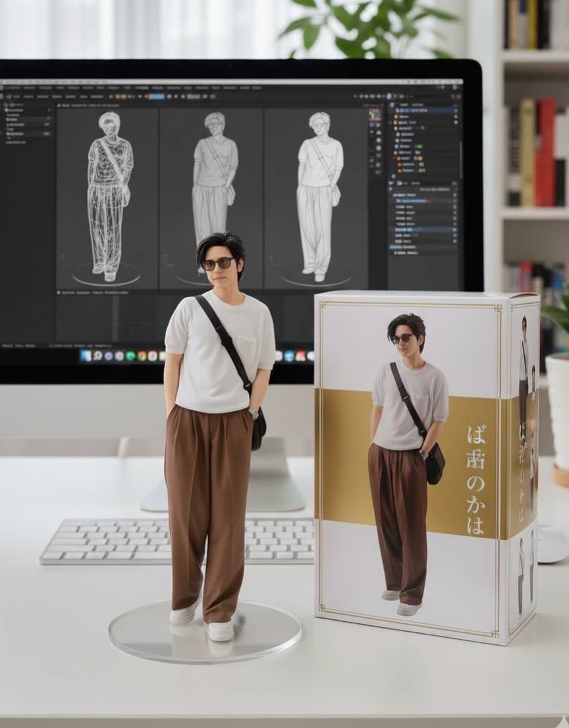Click the colorful navigation gizmo in the viewport
Viewport: 569px width, 728px height.
point(375,114)
